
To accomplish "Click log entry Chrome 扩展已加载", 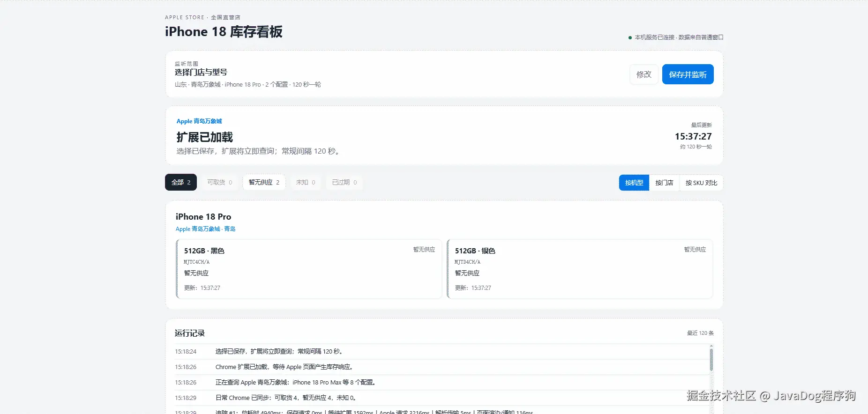I will [441, 367].
